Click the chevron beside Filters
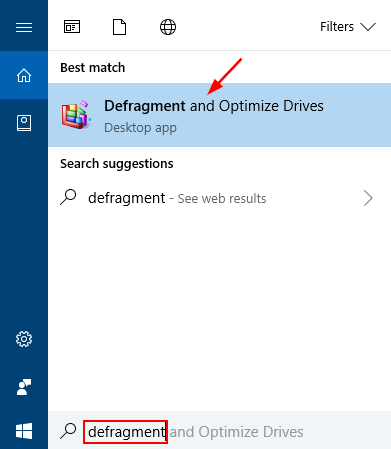391x449 pixels. click(x=368, y=27)
